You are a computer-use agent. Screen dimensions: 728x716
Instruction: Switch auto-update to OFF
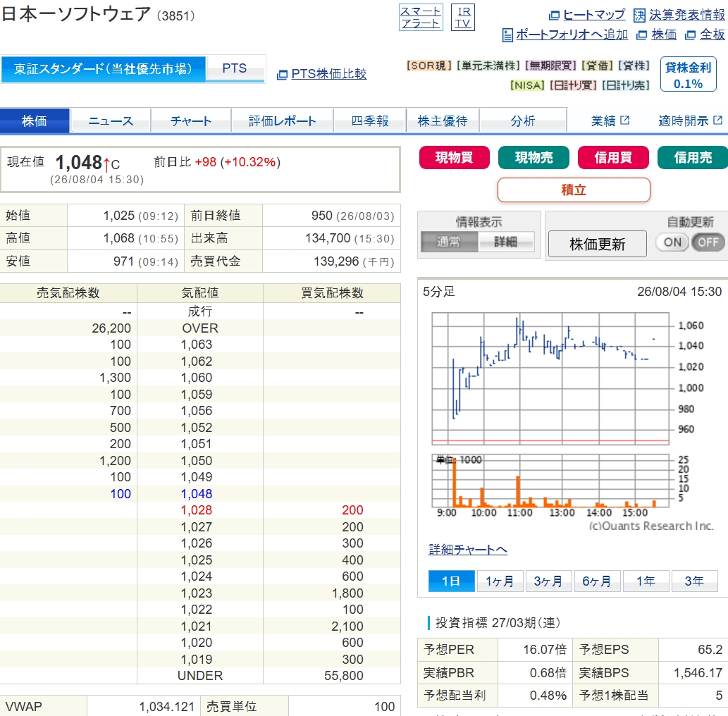708,242
